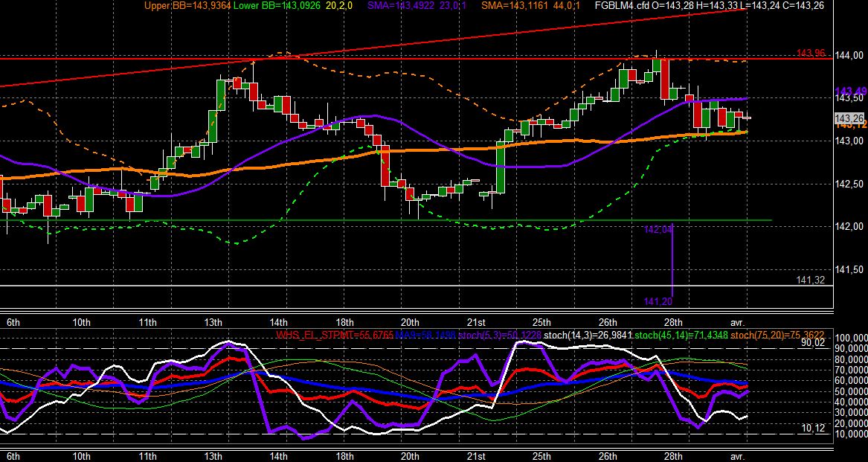868x462 pixels.
Task: Click 'avr.' on the price chart date axis
Action: (x=738, y=322)
